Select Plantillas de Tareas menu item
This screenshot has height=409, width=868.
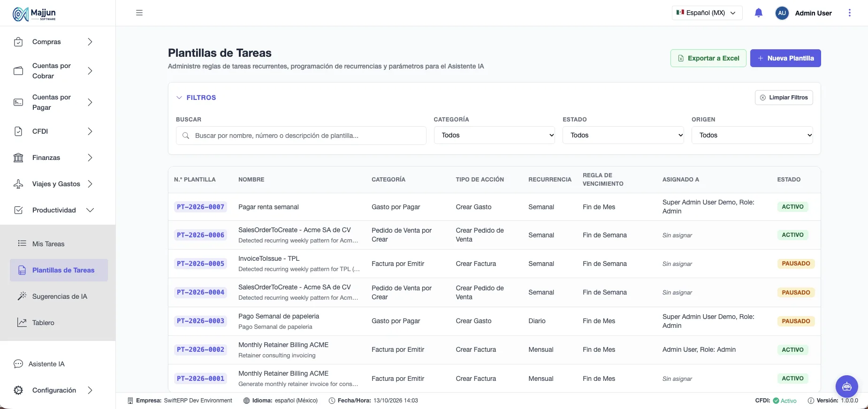tap(59, 270)
